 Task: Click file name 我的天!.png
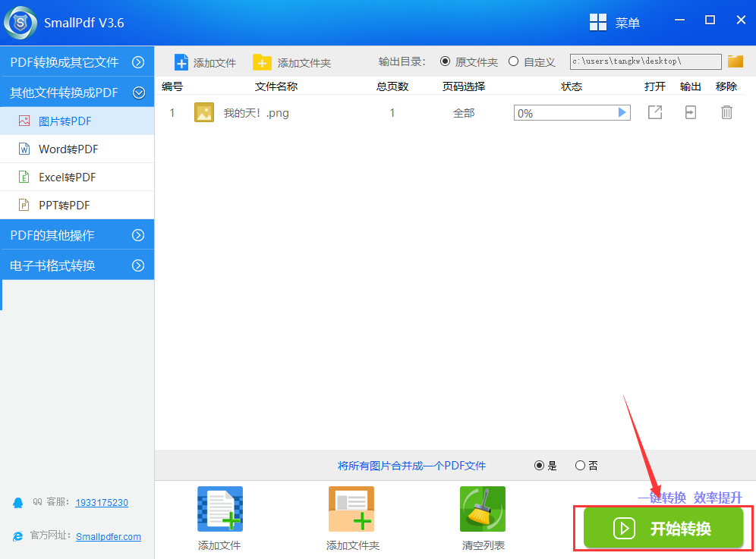click(256, 113)
